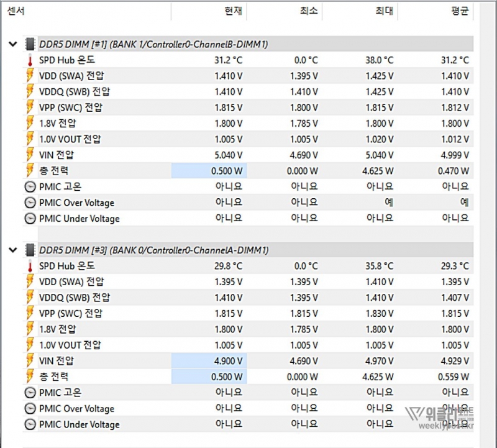Click the 최소 column header
This screenshot has width=497, height=448.
308,11
